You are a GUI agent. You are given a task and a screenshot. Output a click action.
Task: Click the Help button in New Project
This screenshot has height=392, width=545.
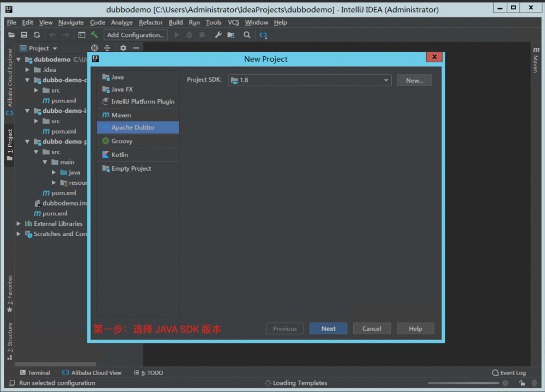point(415,328)
